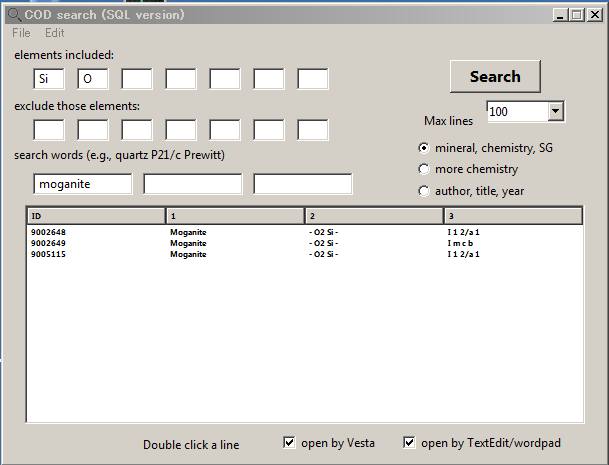Maximize the COD search window
This screenshot has height=465, width=609.
(576, 15)
